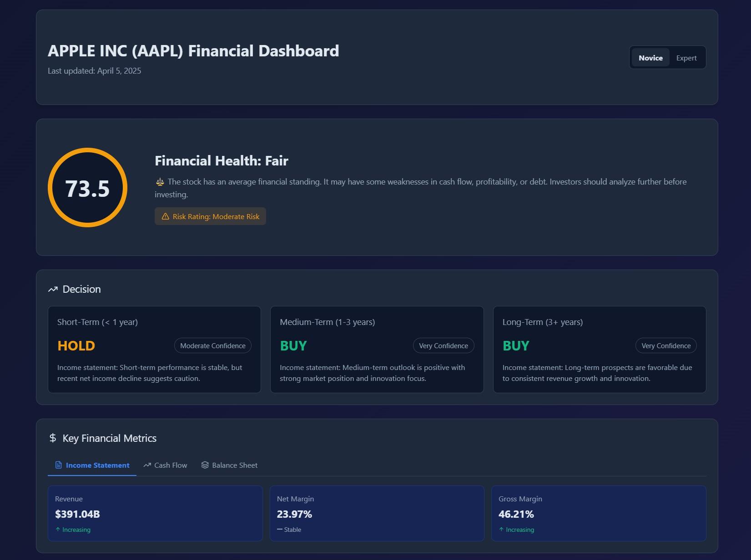Click the dash icon next to Stable
The height and width of the screenshot is (560, 751).
[280, 530]
